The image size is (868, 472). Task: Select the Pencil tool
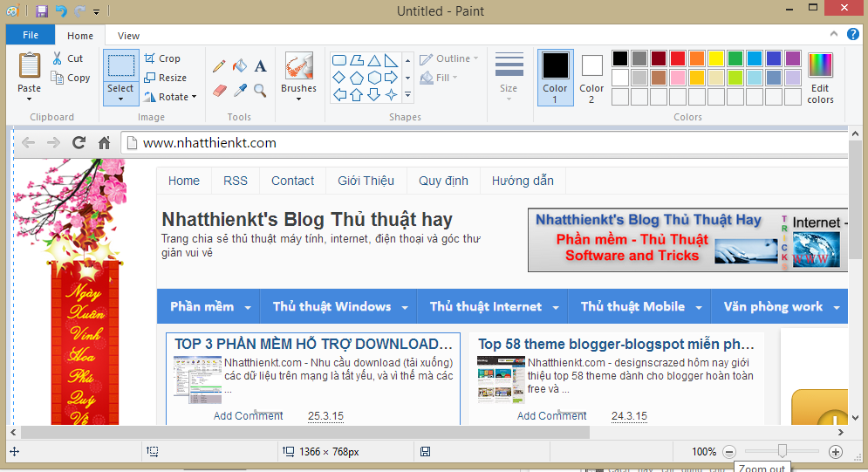(x=219, y=66)
